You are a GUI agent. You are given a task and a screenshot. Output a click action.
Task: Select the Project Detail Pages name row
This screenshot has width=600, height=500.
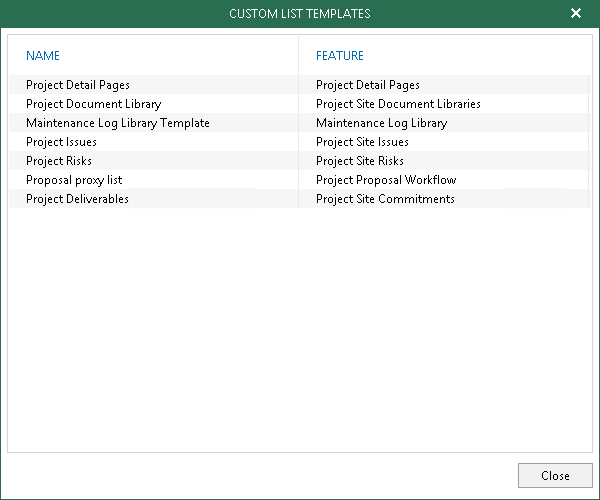(78, 85)
